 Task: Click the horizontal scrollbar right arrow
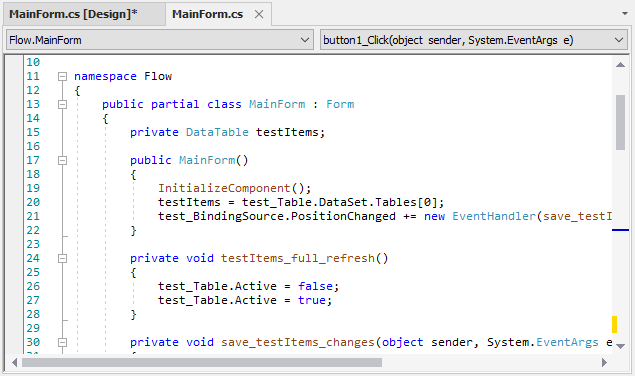coord(604,362)
